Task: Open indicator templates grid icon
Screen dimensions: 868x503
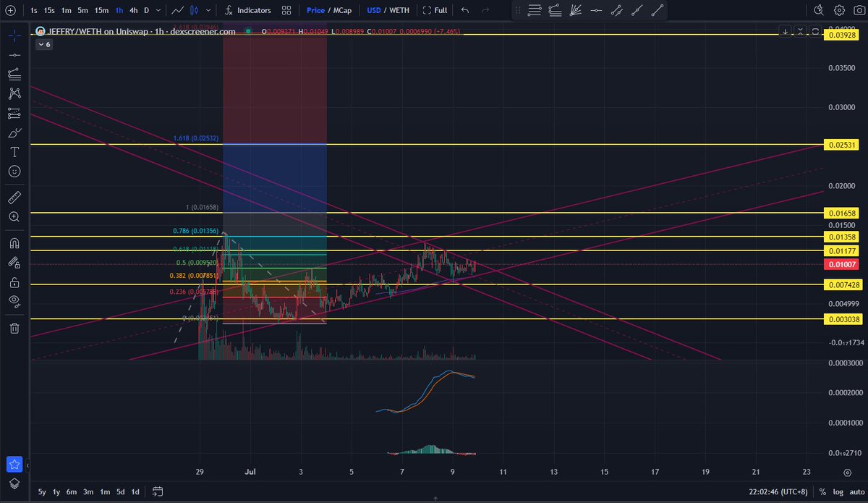Action: click(286, 11)
